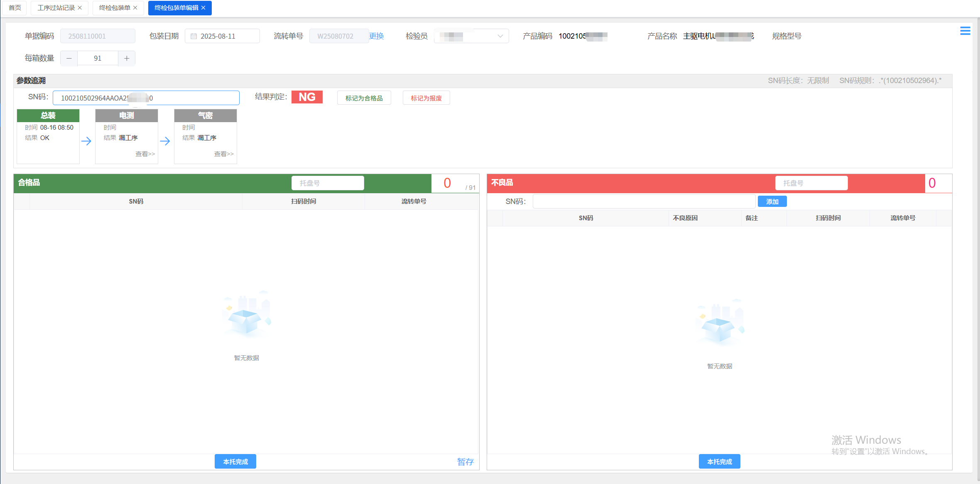
Task: Switch to the 首页 tab
Action: click(15, 8)
